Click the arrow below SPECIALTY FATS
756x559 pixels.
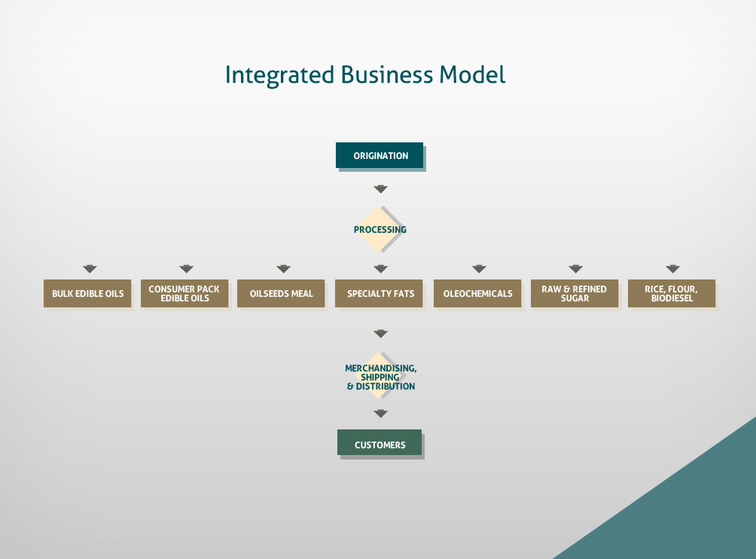pyautogui.click(x=380, y=333)
